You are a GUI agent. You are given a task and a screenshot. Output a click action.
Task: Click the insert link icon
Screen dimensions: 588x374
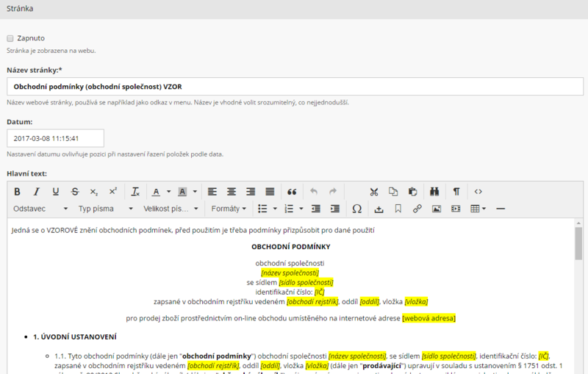point(417,209)
